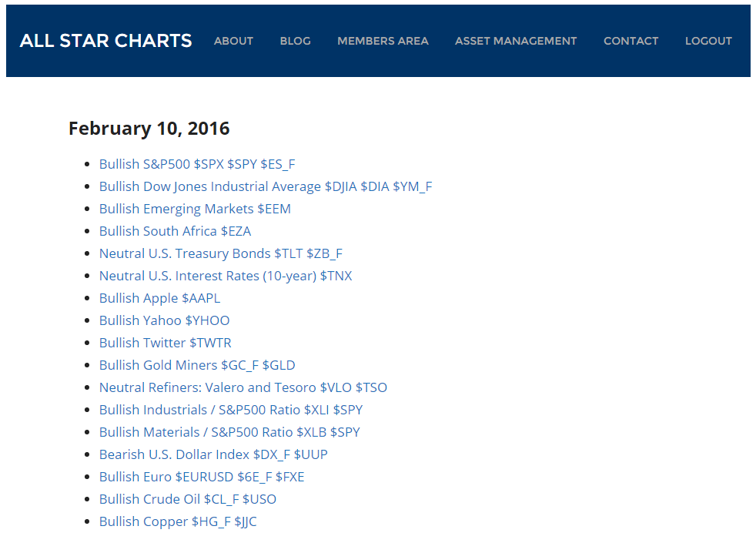Navigate to Members Area
The height and width of the screenshot is (553, 756).
point(383,41)
